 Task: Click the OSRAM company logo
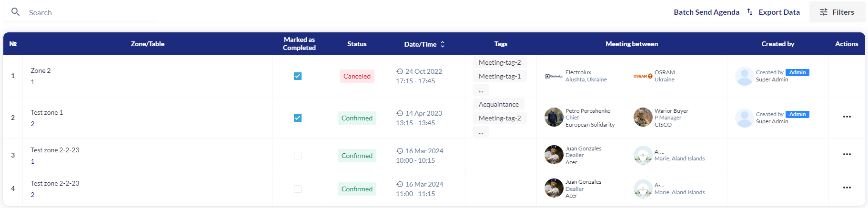tap(643, 76)
